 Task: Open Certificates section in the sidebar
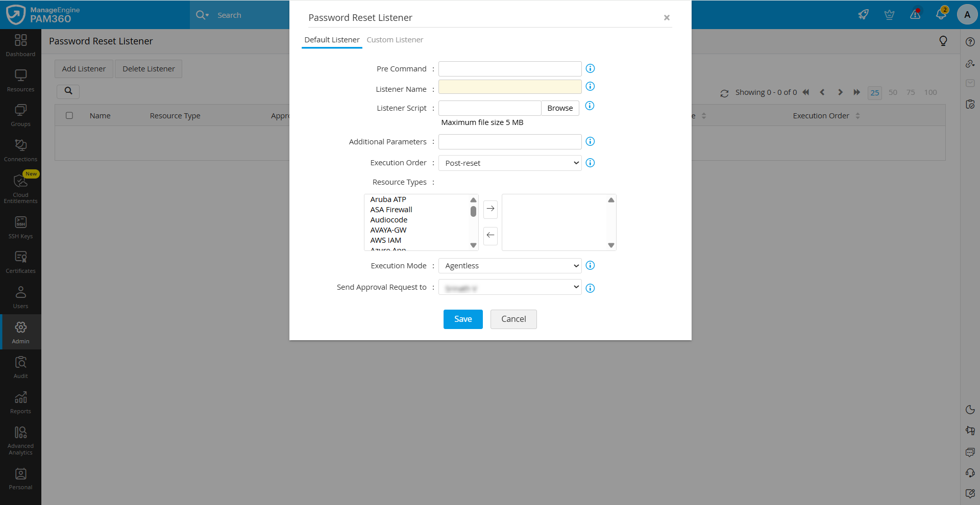(20, 262)
